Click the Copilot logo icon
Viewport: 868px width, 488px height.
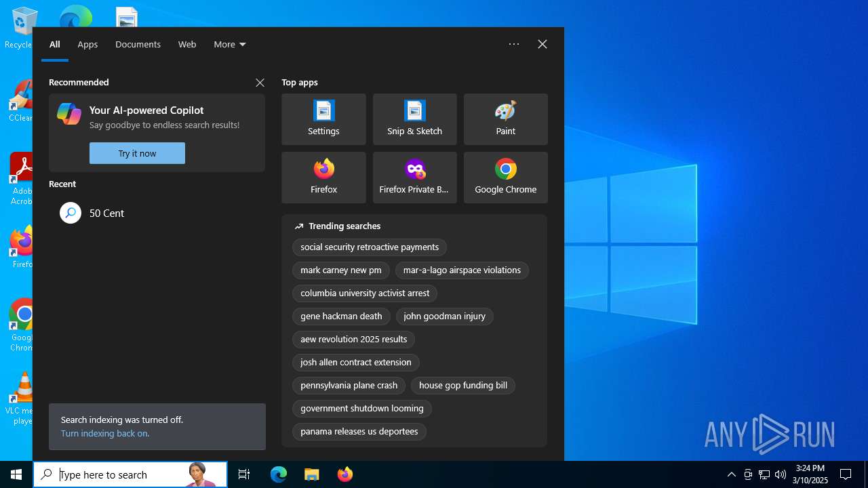[69, 114]
